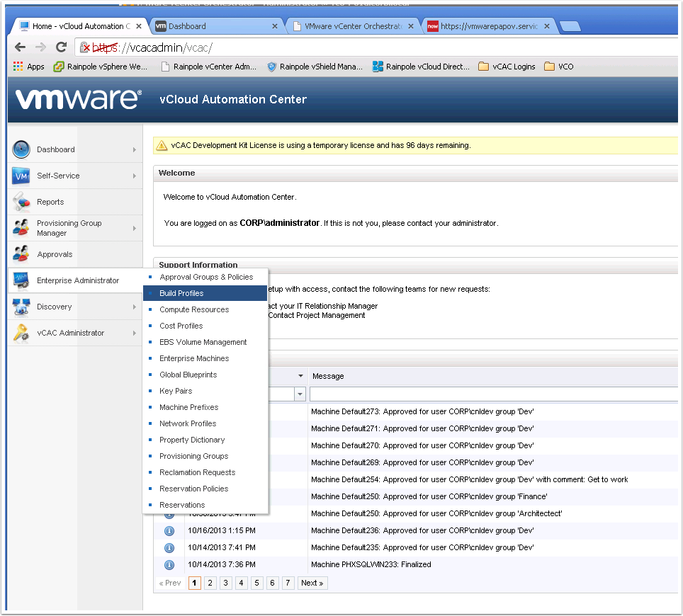Select Enterprise Machines menu item

(x=205, y=358)
